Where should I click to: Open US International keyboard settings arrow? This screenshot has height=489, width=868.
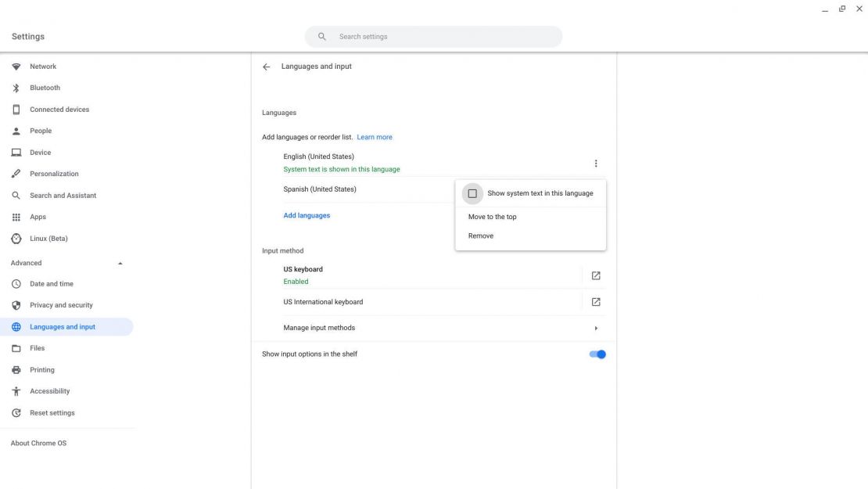tap(597, 301)
